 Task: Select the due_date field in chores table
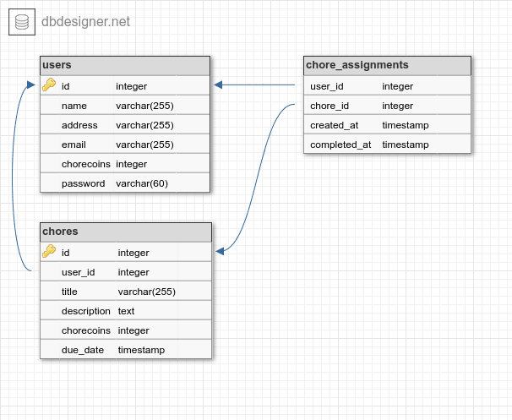126,350
